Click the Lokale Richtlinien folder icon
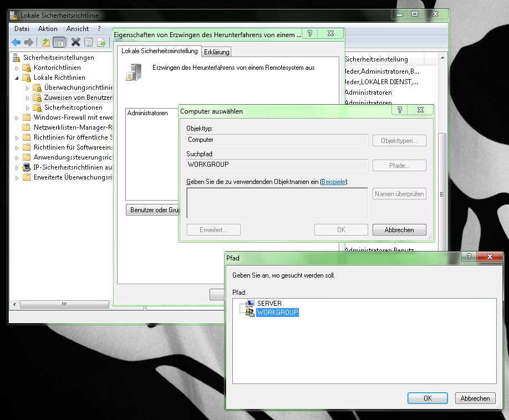Viewport: 509px width, 420px height. 27,78
